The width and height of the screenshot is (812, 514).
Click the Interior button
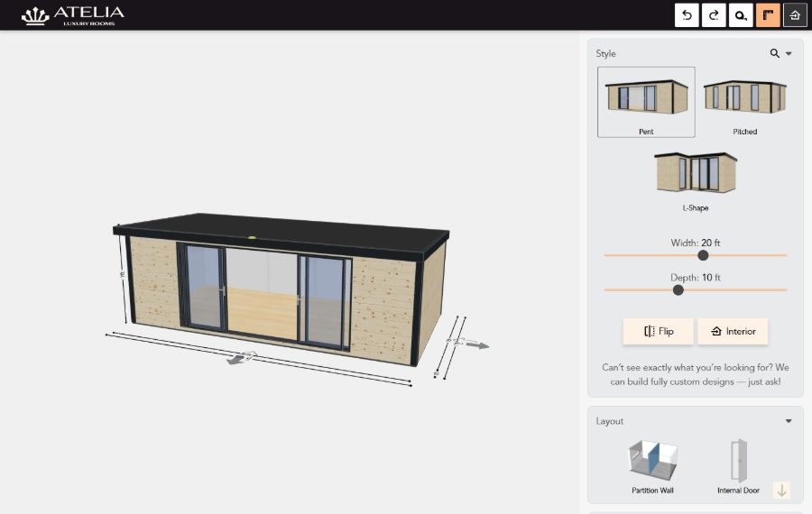point(733,331)
